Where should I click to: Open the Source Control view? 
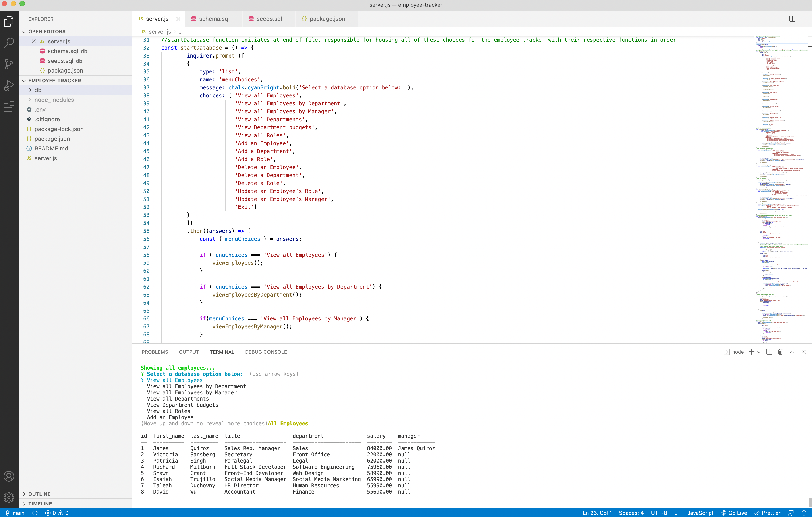click(9, 64)
